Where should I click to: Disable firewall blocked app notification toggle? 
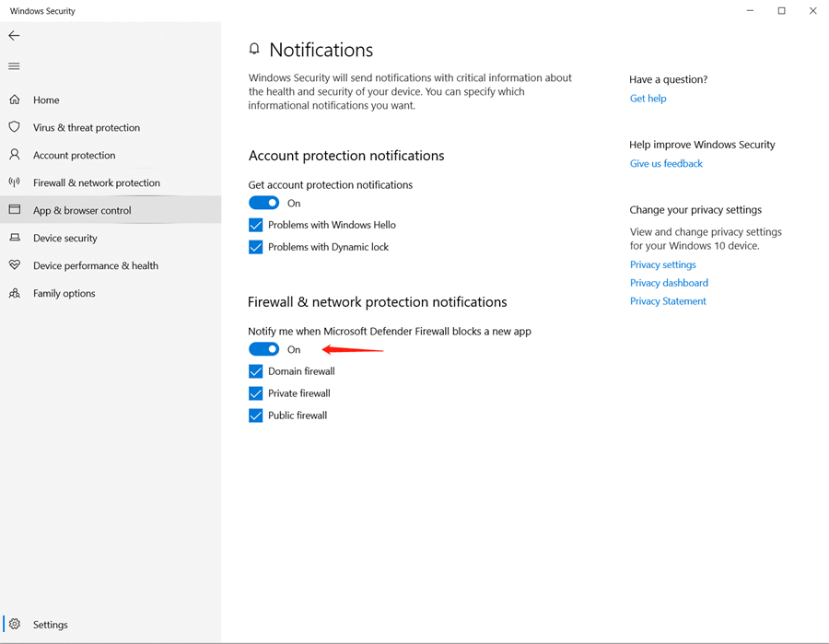point(263,349)
